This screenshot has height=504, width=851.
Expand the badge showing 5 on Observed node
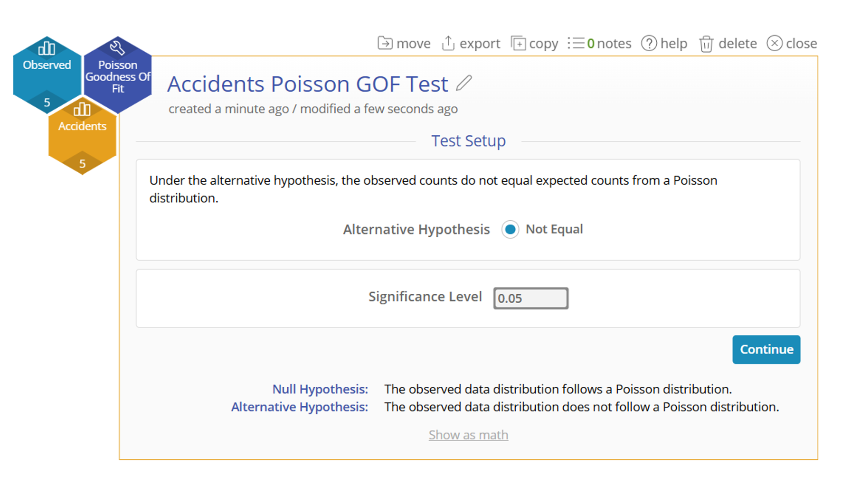click(47, 102)
